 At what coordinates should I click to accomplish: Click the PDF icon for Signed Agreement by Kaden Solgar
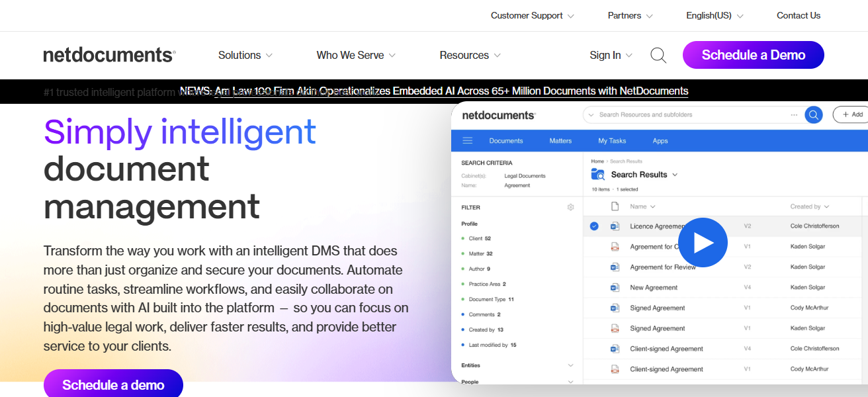click(615, 329)
